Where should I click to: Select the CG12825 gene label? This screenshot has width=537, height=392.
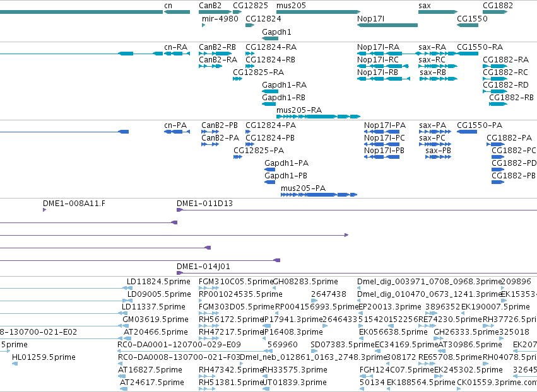pyautogui.click(x=251, y=6)
